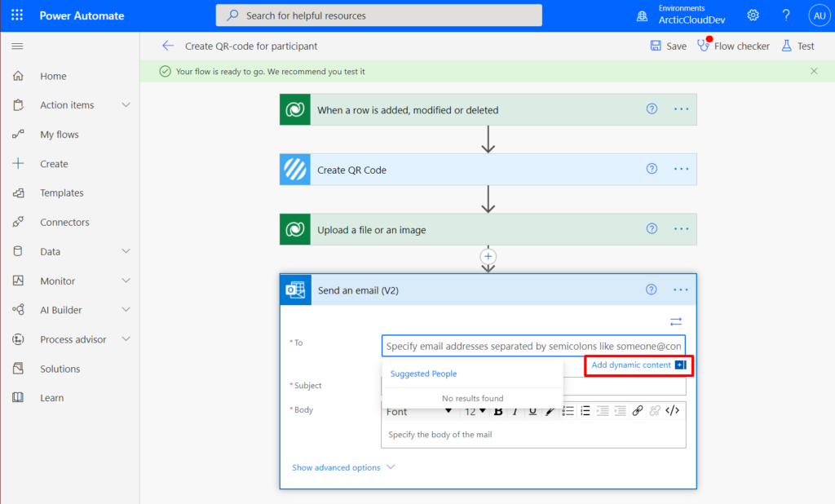This screenshot has height=504, width=835.
Task: Click Suggested People header
Action: coord(423,374)
